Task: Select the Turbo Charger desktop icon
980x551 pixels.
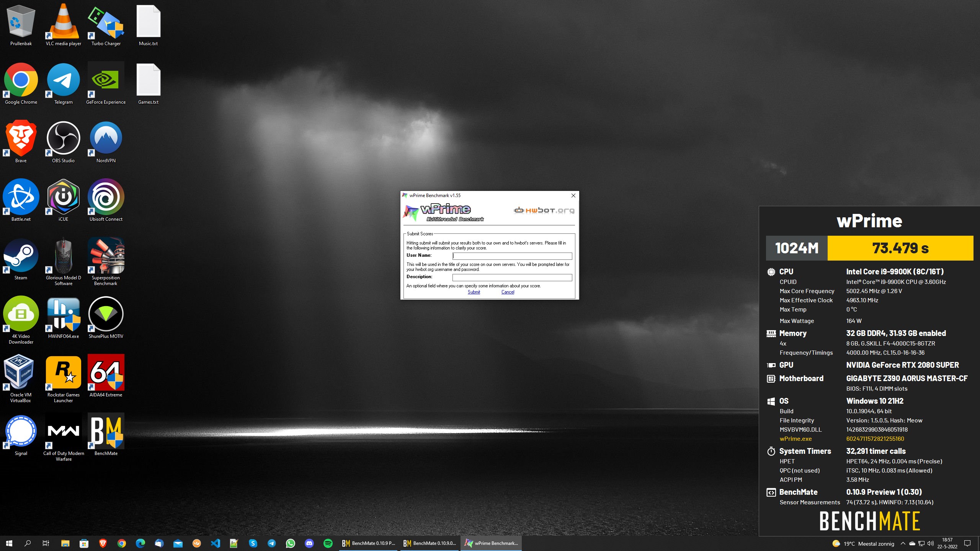Action: [x=106, y=25]
